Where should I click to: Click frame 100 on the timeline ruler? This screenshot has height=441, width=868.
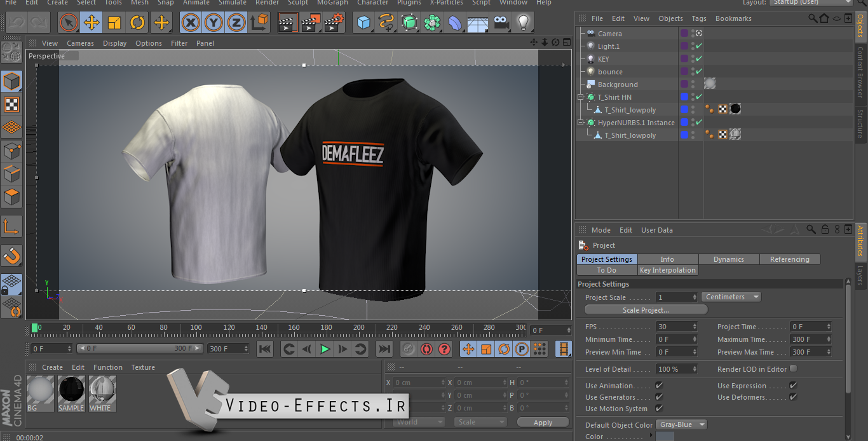(x=196, y=329)
